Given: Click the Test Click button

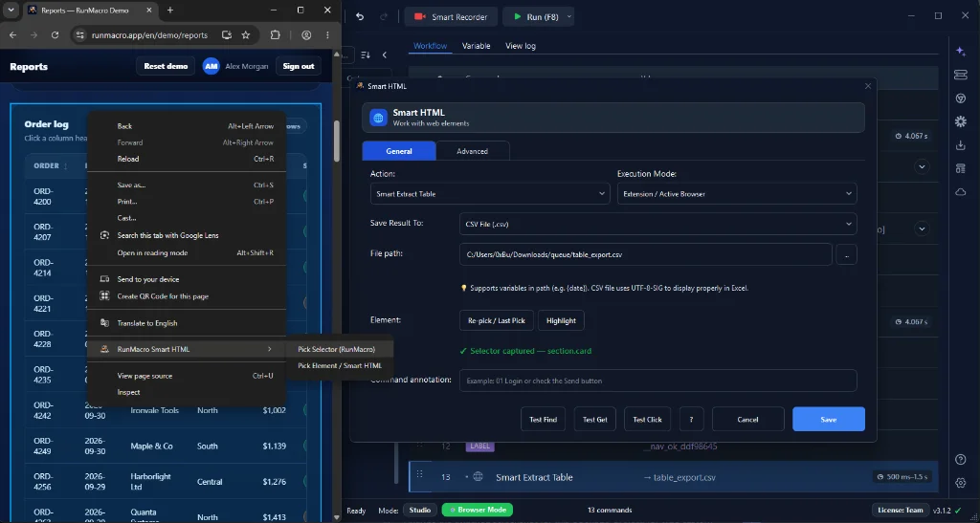Looking at the screenshot, I should point(647,420).
